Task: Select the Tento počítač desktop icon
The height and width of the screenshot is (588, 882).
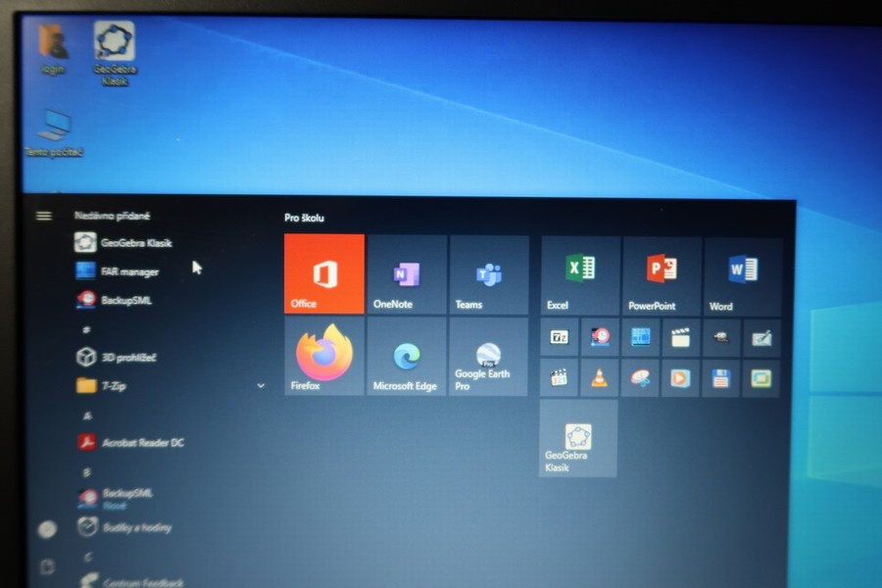Action: click(54, 133)
